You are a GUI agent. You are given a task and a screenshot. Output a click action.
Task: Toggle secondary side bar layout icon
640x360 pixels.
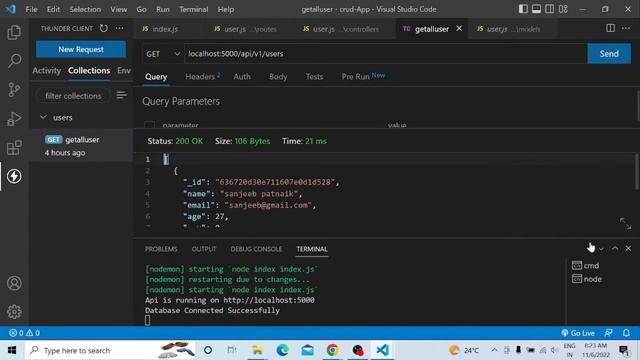(550, 9)
